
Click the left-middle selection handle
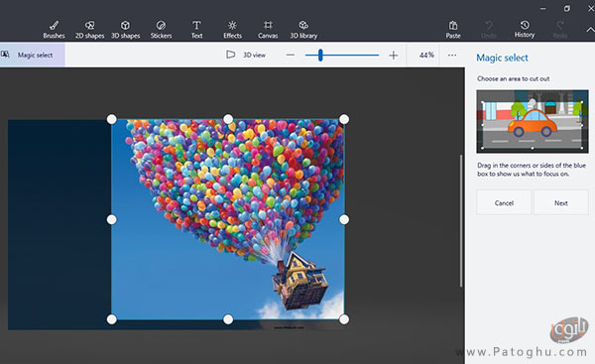click(x=111, y=219)
